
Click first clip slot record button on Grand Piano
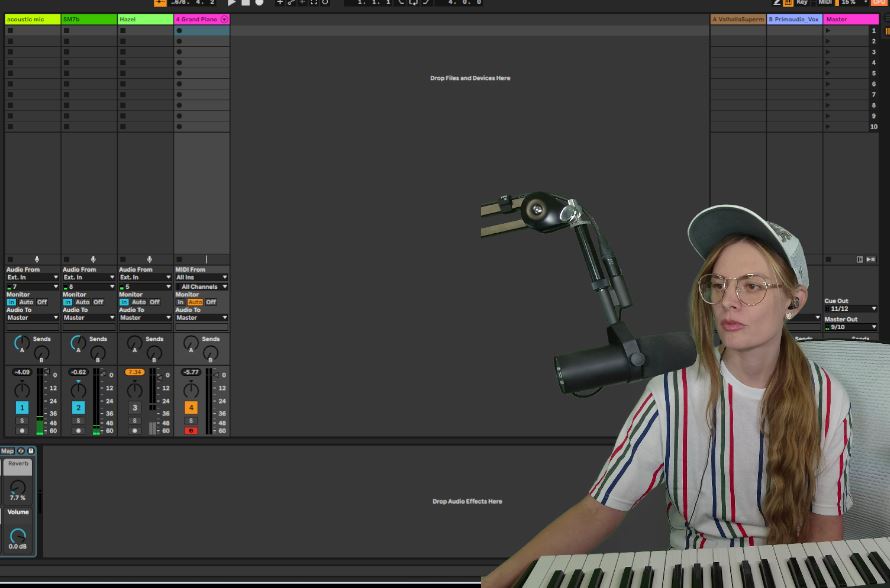(179, 31)
